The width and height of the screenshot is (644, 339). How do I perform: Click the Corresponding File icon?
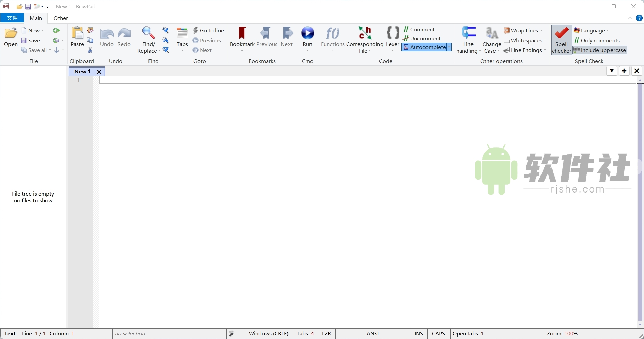point(365,34)
